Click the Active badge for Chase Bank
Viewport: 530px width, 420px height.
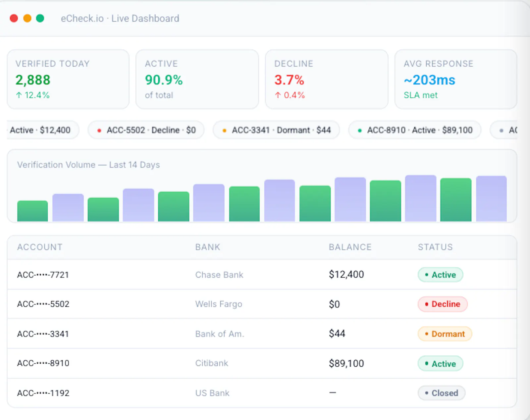click(440, 275)
